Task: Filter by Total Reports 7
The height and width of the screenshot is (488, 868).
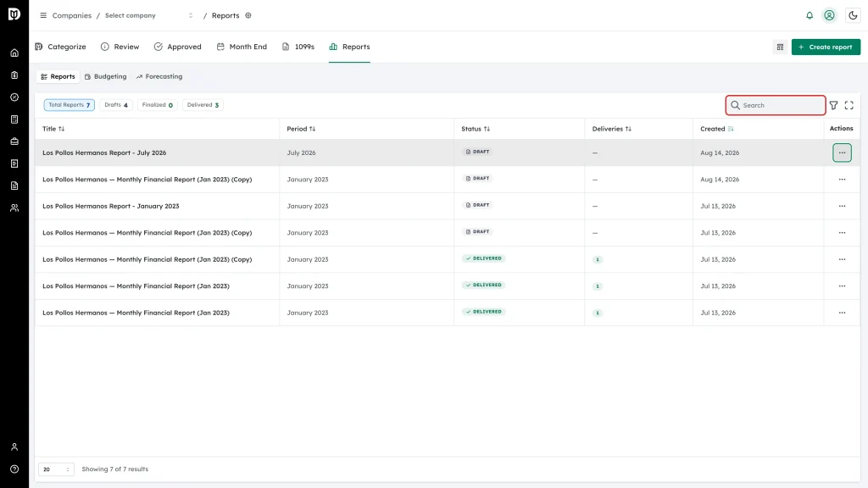Action: click(70, 105)
